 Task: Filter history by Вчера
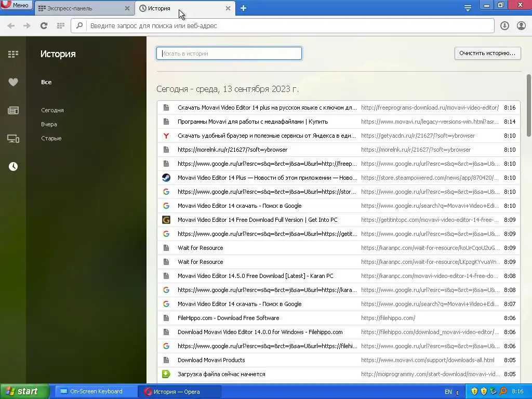pos(49,124)
